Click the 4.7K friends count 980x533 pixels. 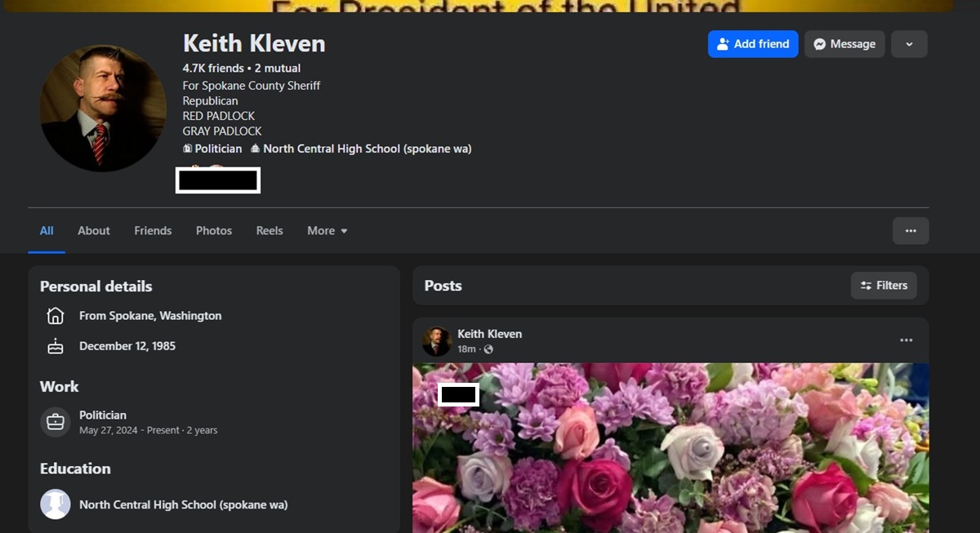[213, 69]
